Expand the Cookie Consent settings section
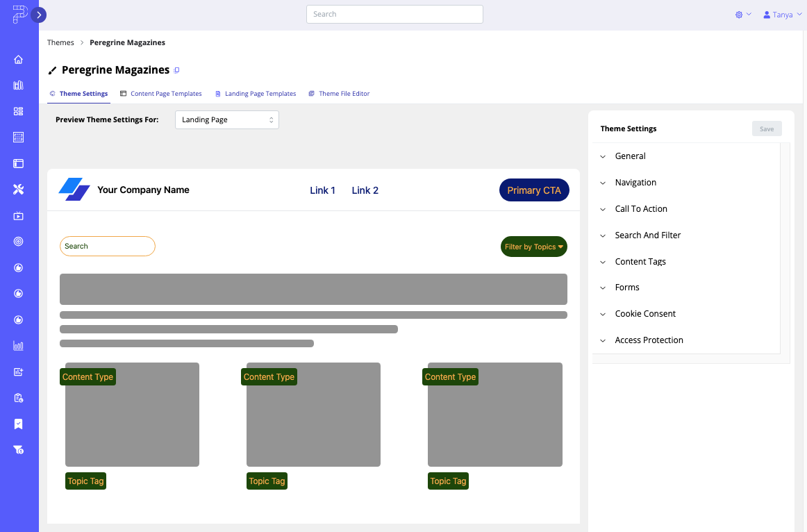Viewport: 807px width, 532px height. point(644,313)
